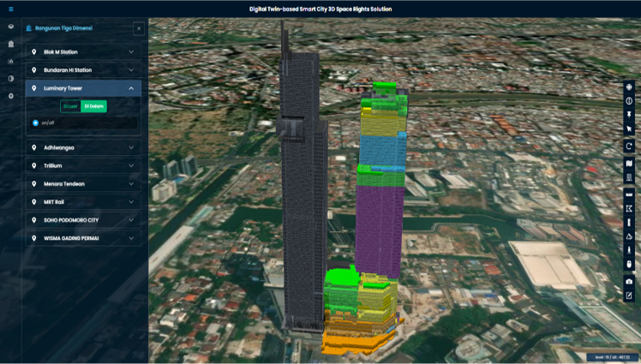Screen dimensions: 641x364
Task: Open the building icon in left sidebar
Action: pos(11,44)
